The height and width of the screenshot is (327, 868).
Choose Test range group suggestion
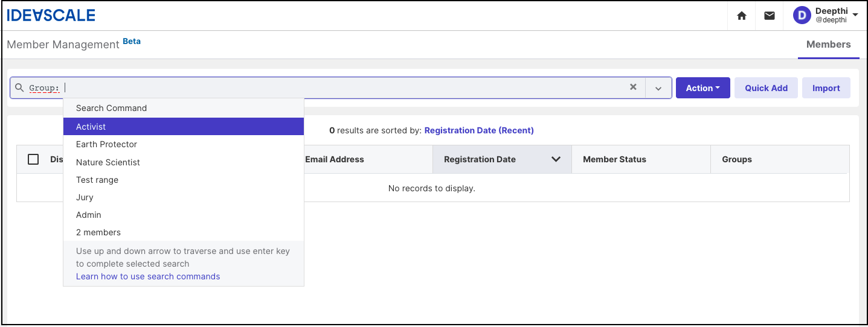(184, 180)
